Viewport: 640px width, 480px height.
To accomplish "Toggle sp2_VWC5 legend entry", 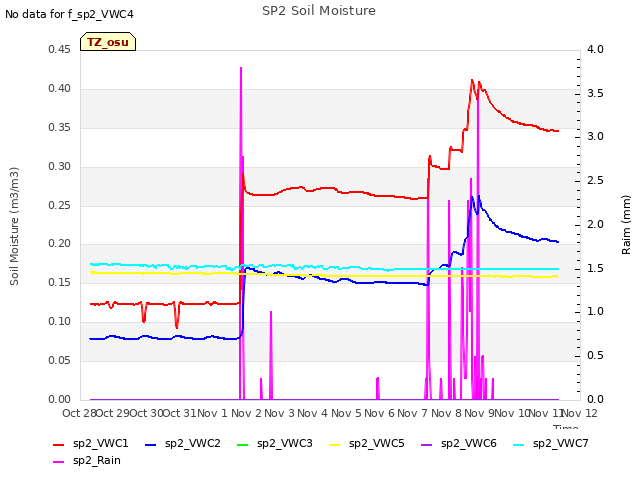I will pos(367,443).
